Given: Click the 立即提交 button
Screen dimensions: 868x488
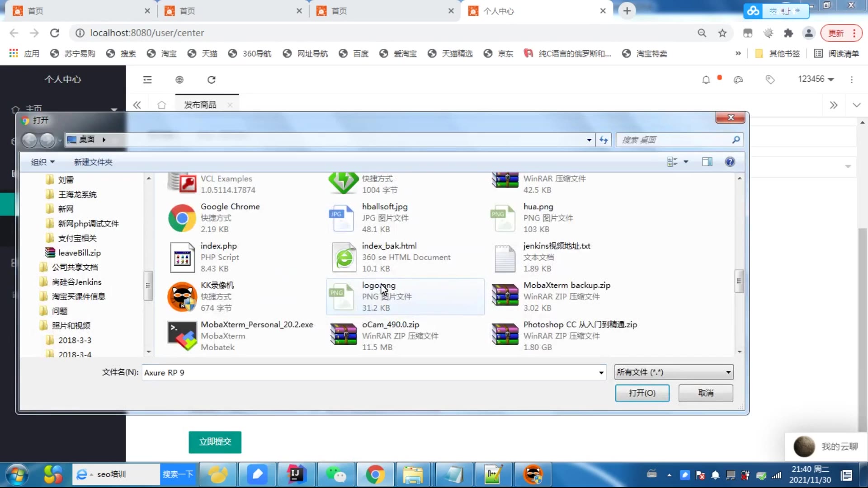Looking at the screenshot, I should click(215, 442).
